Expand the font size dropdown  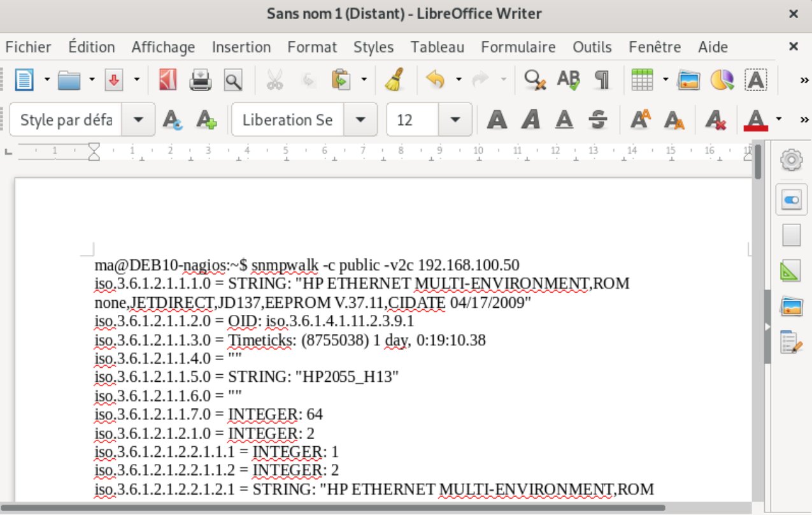point(455,120)
